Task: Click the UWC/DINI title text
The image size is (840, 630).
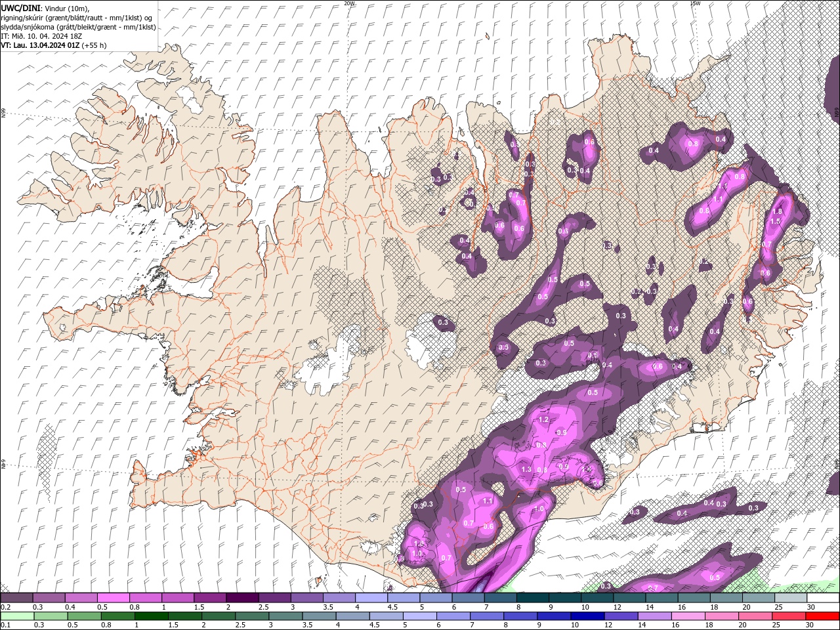Action: click(20, 8)
